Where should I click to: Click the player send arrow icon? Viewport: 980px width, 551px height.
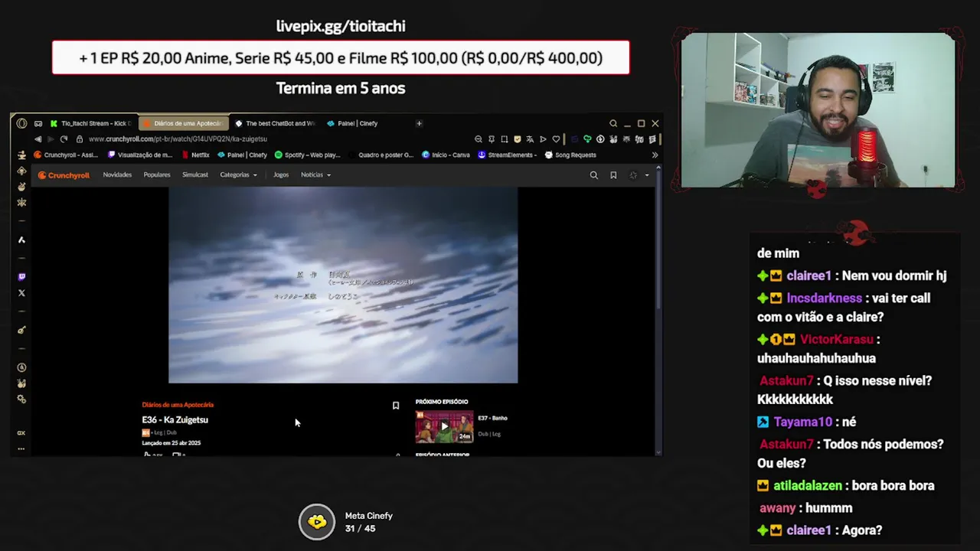pyautogui.click(x=543, y=139)
